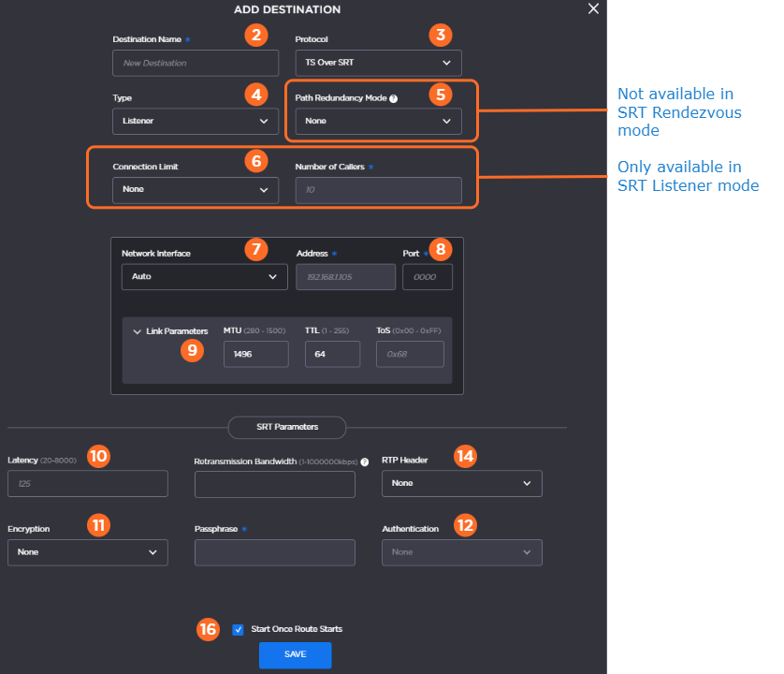Select the Network Interface dropdown

[x=204, y=277]
